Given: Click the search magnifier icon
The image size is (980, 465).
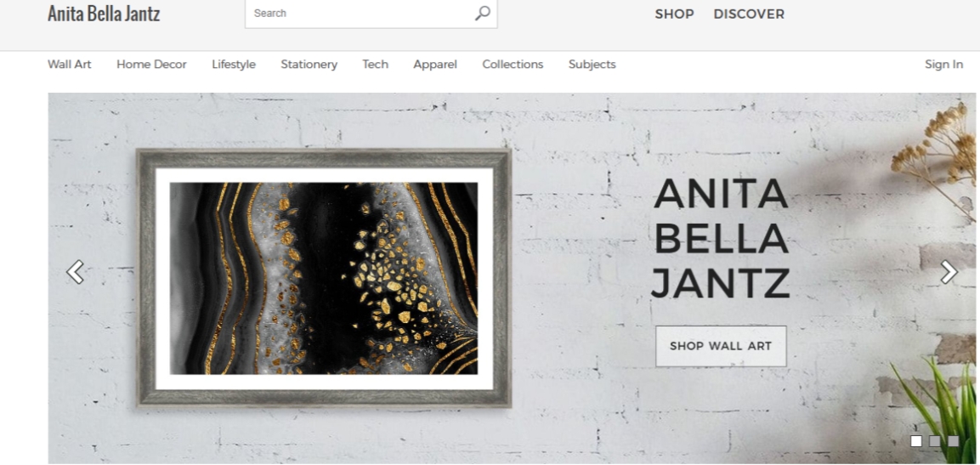Looking at the screenshot, I should click(483, 13).
